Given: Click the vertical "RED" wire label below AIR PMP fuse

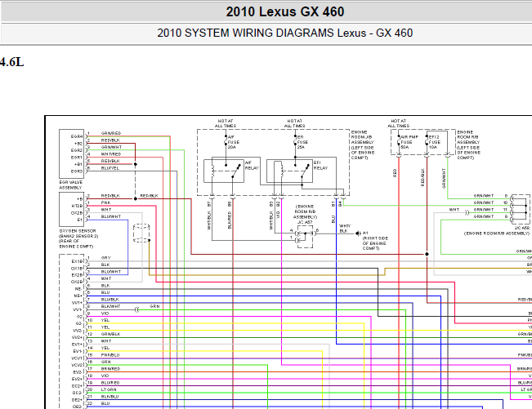Looking at the screenshot, I should click(395, 173).
